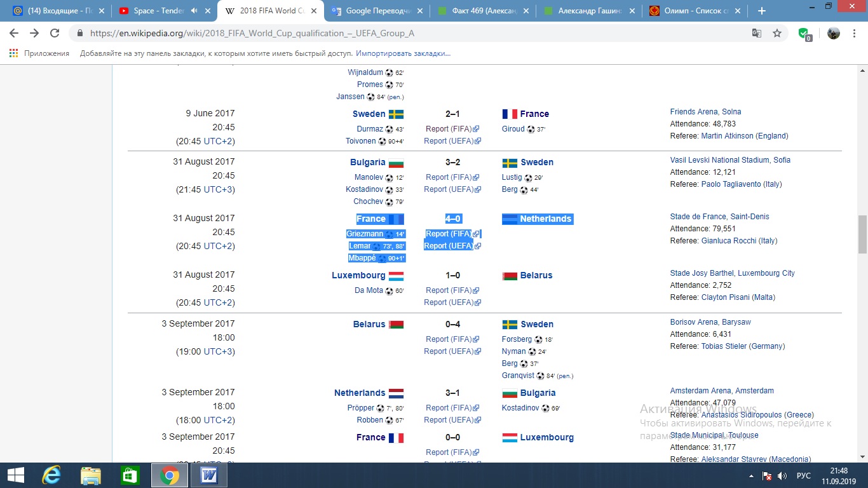
Task: Open the Giroud scorer link
Action: 513,129
